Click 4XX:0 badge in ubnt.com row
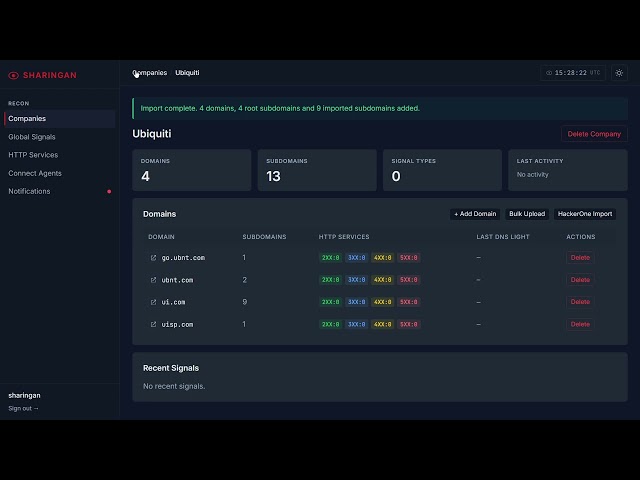The height and width of the screenshot is (480, 640). (382, 280)
